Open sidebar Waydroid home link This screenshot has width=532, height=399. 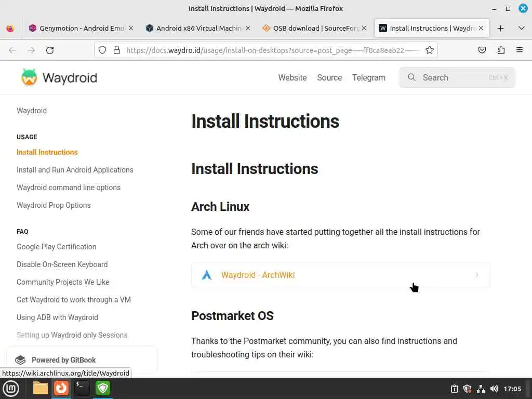click(32, 111)
